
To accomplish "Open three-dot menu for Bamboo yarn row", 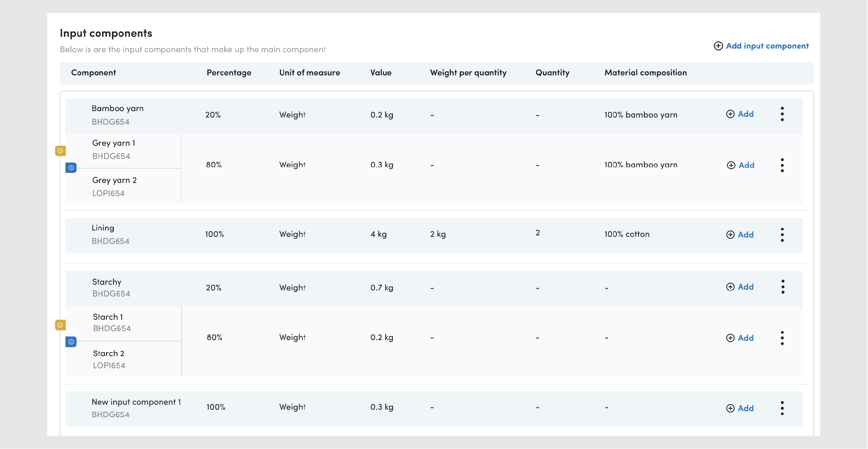I will click(782, 114).
